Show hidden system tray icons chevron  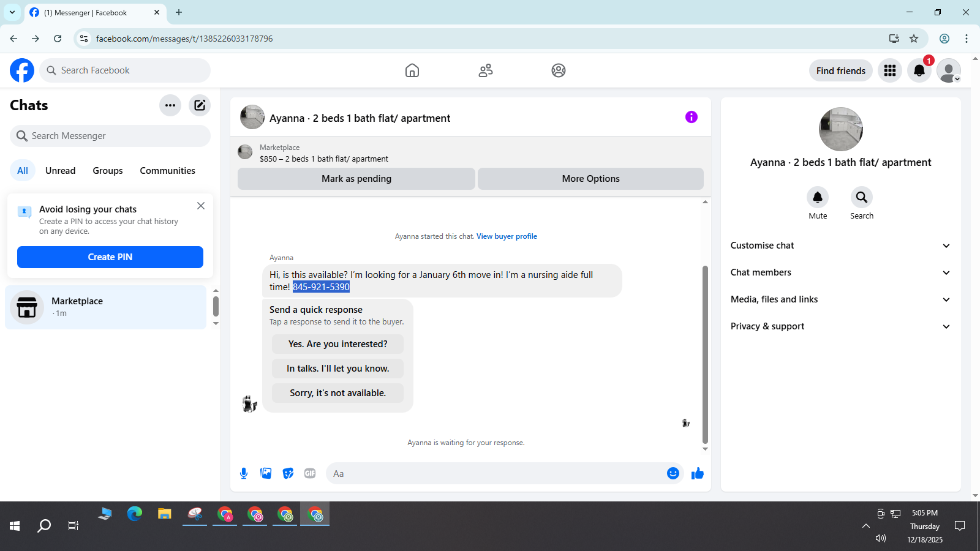pyautogui.click(x=865, y=526)
